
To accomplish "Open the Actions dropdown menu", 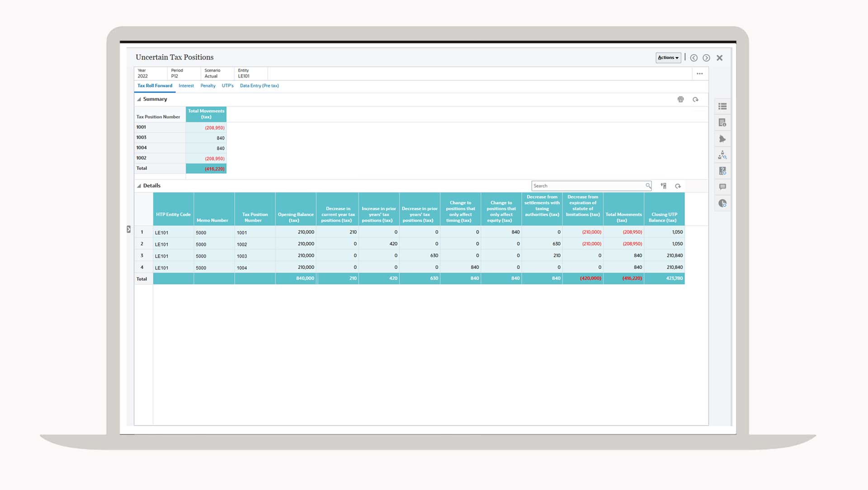I will coord(668,57).
